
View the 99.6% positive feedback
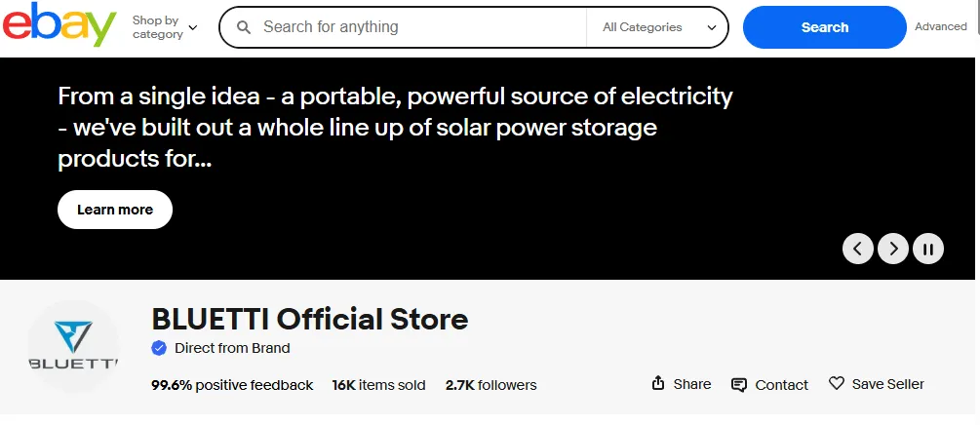tap(232, 385)
